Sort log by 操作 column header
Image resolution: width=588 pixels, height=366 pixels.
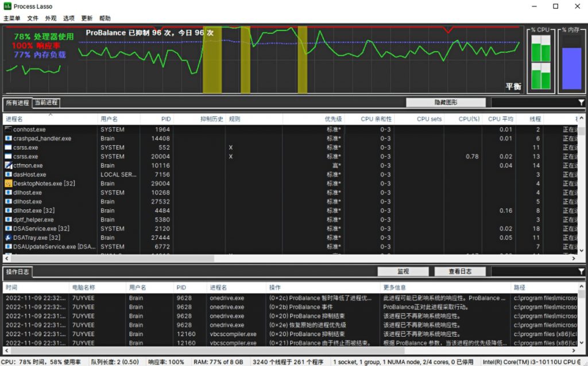pyautogui.click(x=323, y=288)
